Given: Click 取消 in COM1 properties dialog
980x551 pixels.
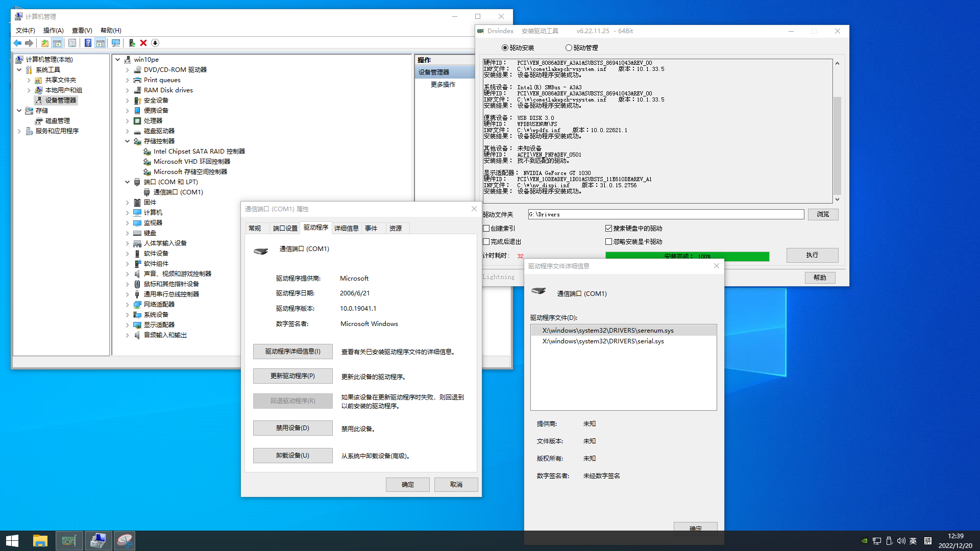Looking at the screenshot, I should tap(456, 485).
